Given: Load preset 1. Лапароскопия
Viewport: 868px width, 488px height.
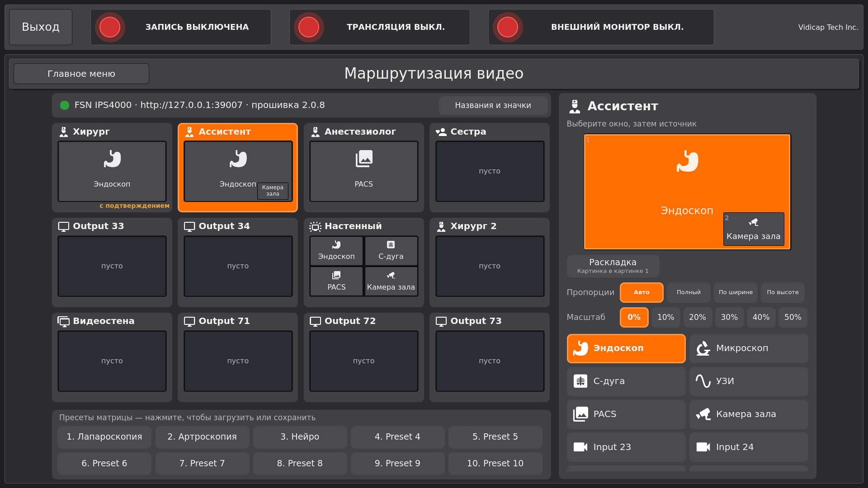Looking at the screenshot, I should (x=104, y=437).
